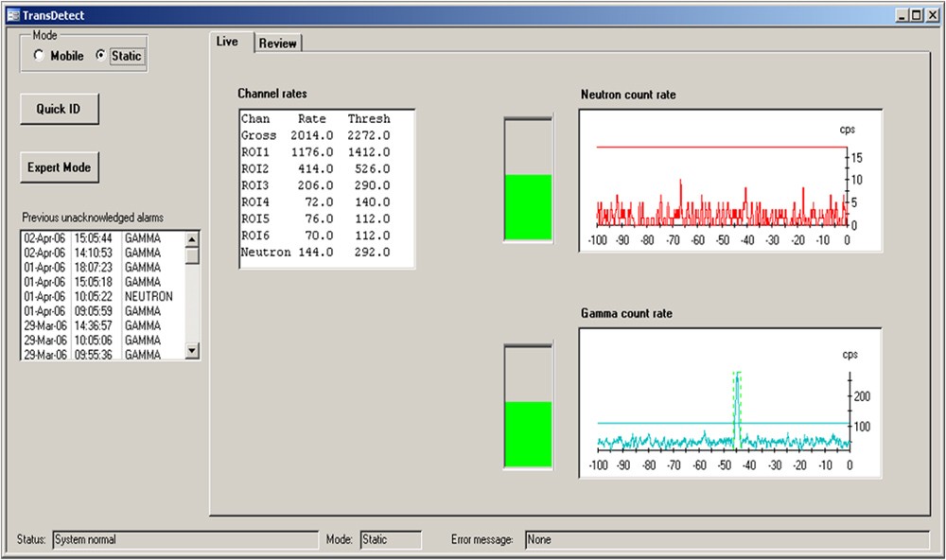The width and height of the screenshot is (946, 560).
Task: Click the Status field showing System normal
Action: [x=184, y=539]
